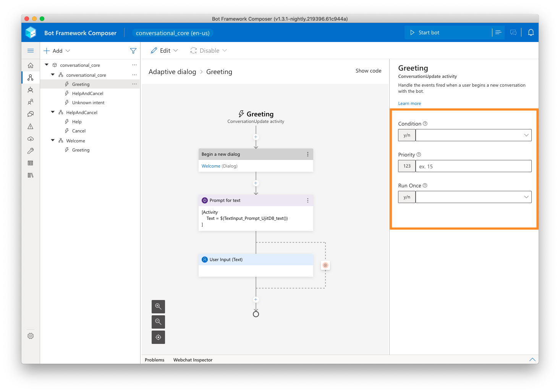Recenter the dialog canvas view
Image resolution: width=560 pixels, height=392 pixels.
[158, 337]
